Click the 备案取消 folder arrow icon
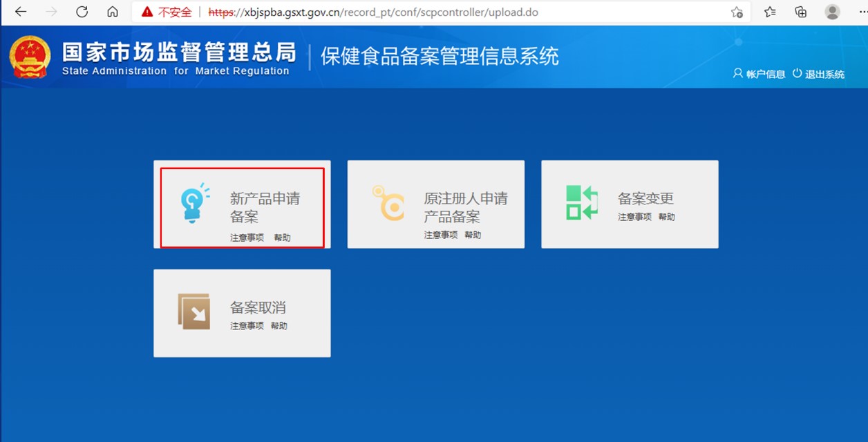868x442 pixels. [x=194, y=312]
